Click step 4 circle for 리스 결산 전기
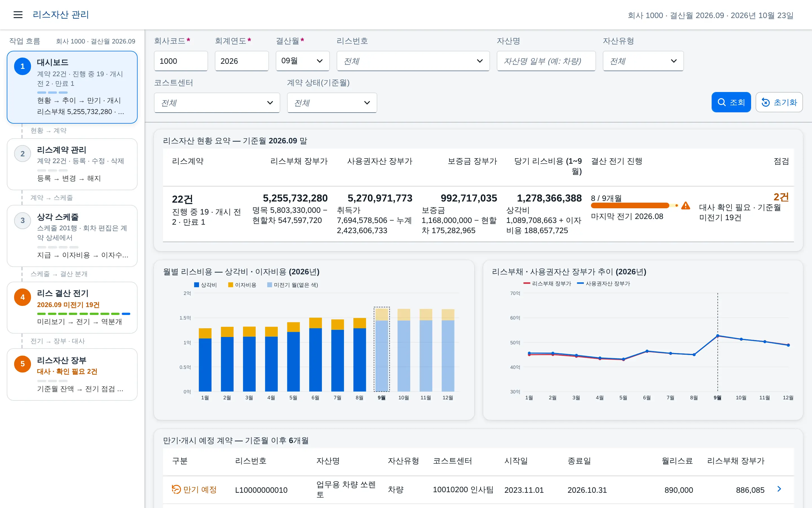The width and height of the screenshot is (812, 508). (23, 297)
